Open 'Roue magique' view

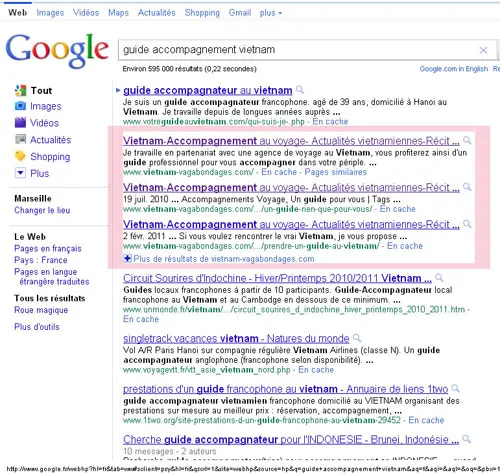[41, 310]
